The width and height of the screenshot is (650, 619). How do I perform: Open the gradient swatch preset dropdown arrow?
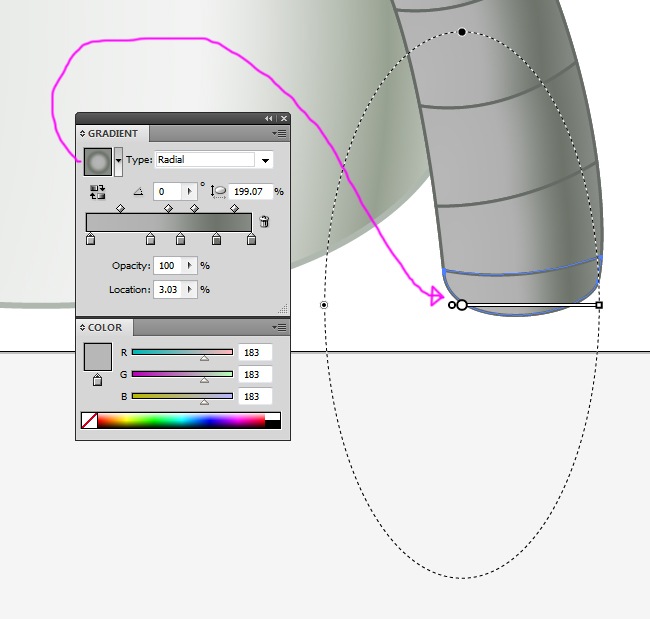pos(119,162)
